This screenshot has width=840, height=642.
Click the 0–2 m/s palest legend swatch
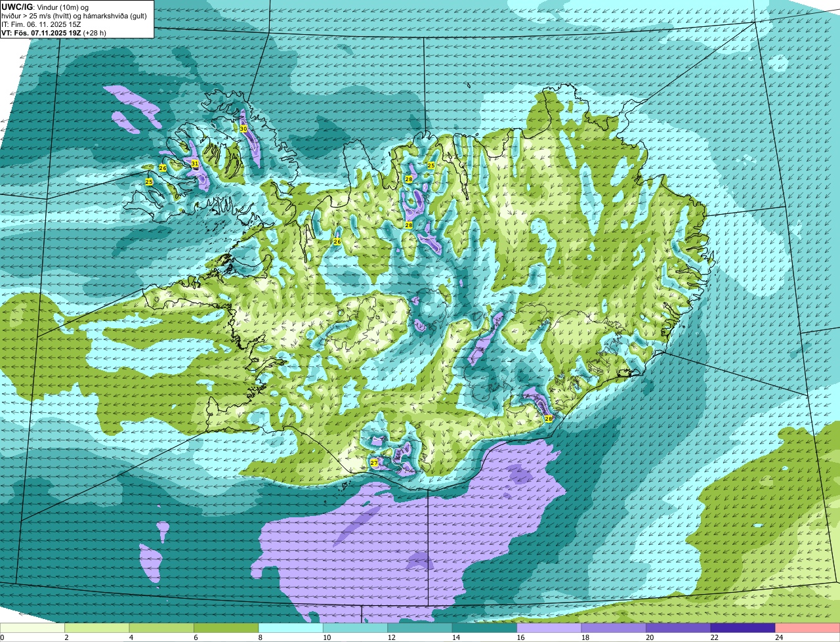click(x=32, y=628)
